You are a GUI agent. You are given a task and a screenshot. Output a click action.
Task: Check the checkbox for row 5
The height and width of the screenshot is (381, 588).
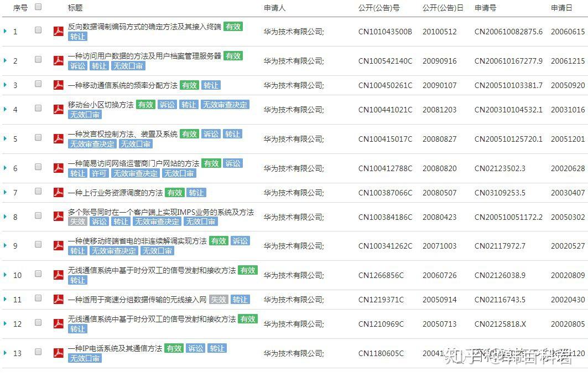[x=38, y=137]
